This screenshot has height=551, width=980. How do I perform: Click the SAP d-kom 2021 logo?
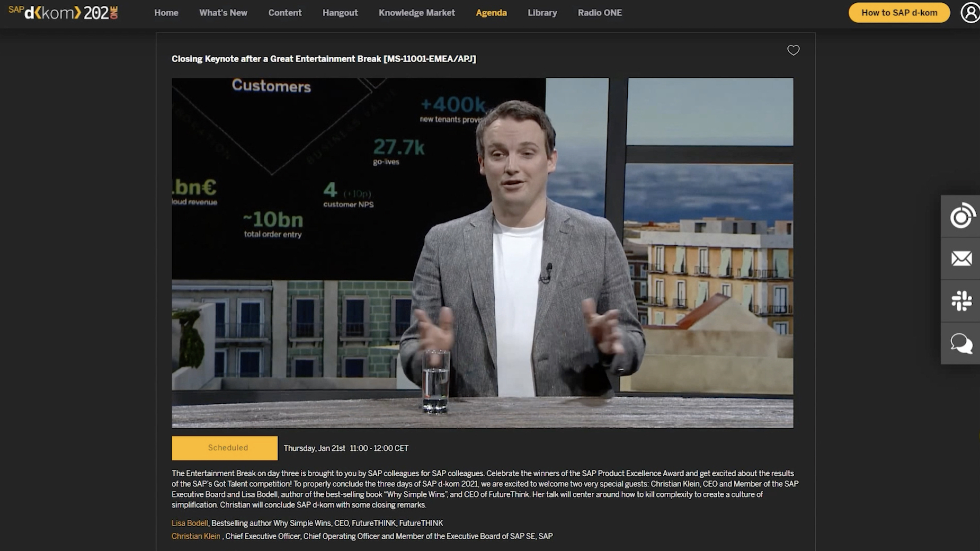point(64,13)
